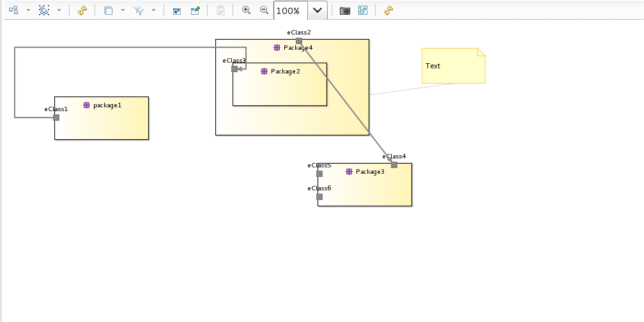Expand the Filters dropdown arrow
This screenshot has height=322, width=644.
[153, 10]
